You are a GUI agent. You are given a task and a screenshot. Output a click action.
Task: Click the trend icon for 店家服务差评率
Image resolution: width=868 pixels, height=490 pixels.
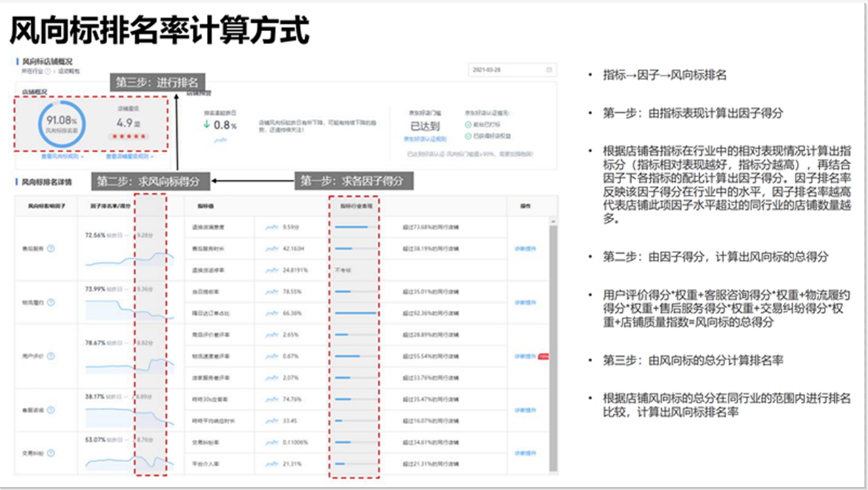click(x=271, y=377)
